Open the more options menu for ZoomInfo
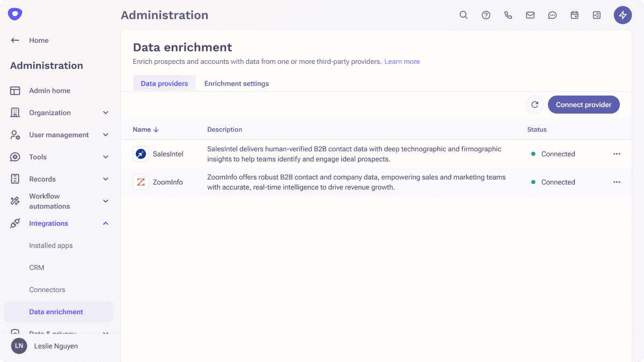Image resolution: width=644 pixels, height=362 pixels. click(x=617, y=182)
